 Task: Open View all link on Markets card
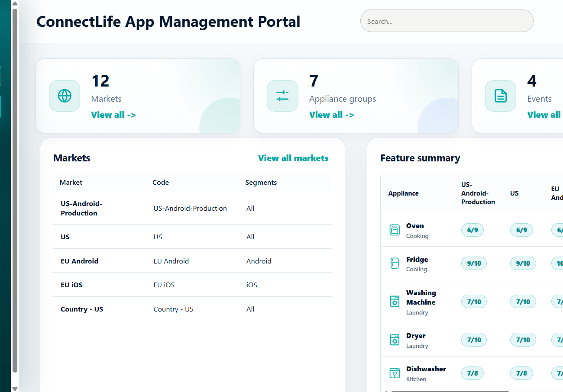[113, 115]
